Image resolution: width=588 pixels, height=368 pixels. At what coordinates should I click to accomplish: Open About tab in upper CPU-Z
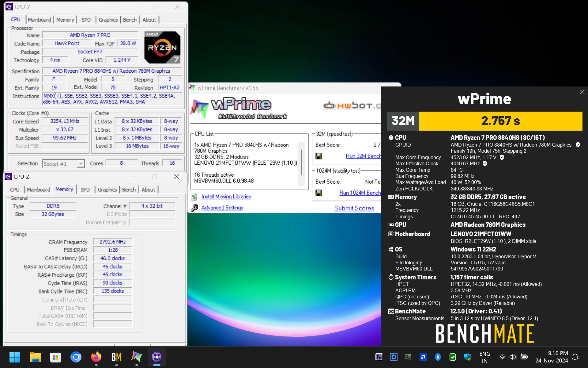coord(149,20)
